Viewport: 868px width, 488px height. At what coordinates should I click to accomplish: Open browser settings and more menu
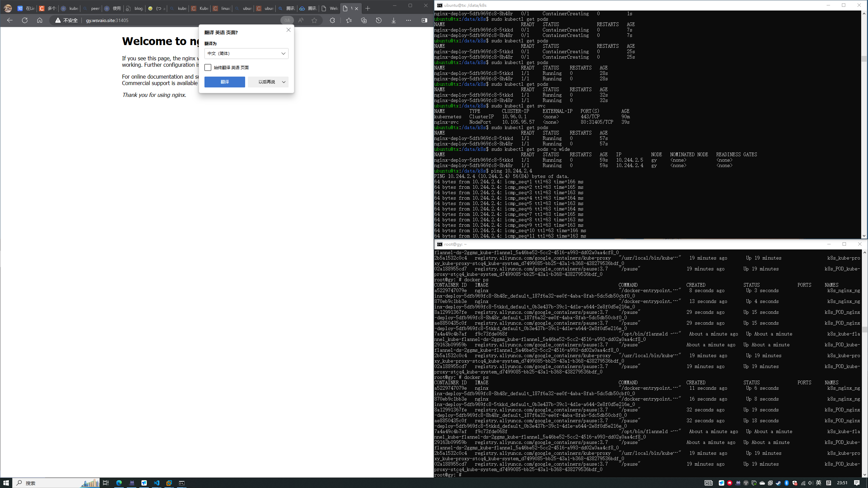(x=409, y=20)
